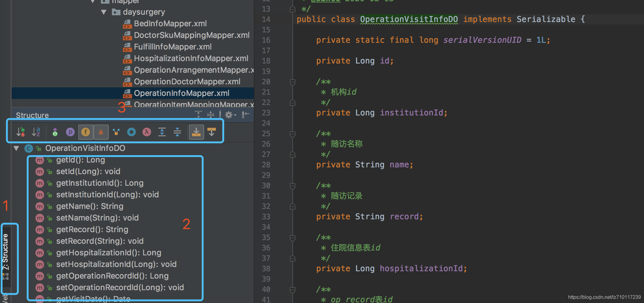Image resolution: width=644 pixels, height=303 pixels.
Task: Toggle Show Anonymous Classes circle icon
Action: tap(131, 132)
